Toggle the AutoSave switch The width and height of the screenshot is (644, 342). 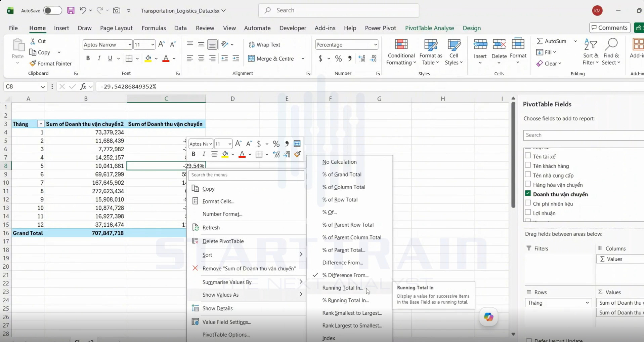tap(52, 10)
